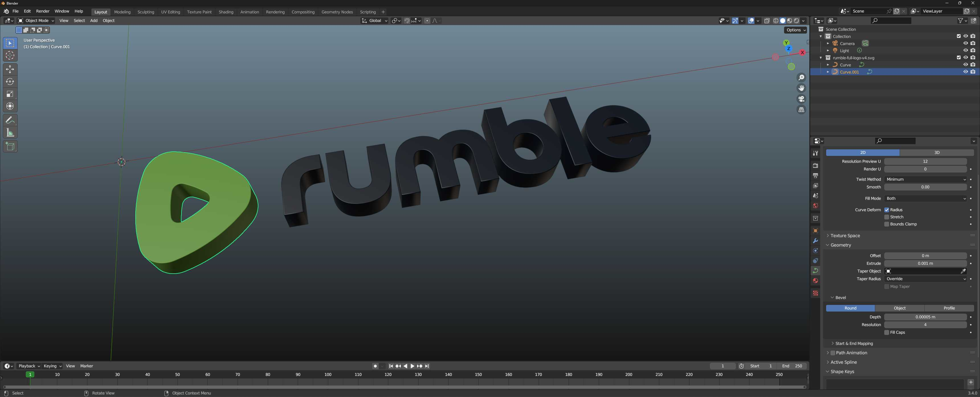The height and width of the screenshot is (397, 980).
Task: Set curve shape to 3D
Action: point(937,153)
